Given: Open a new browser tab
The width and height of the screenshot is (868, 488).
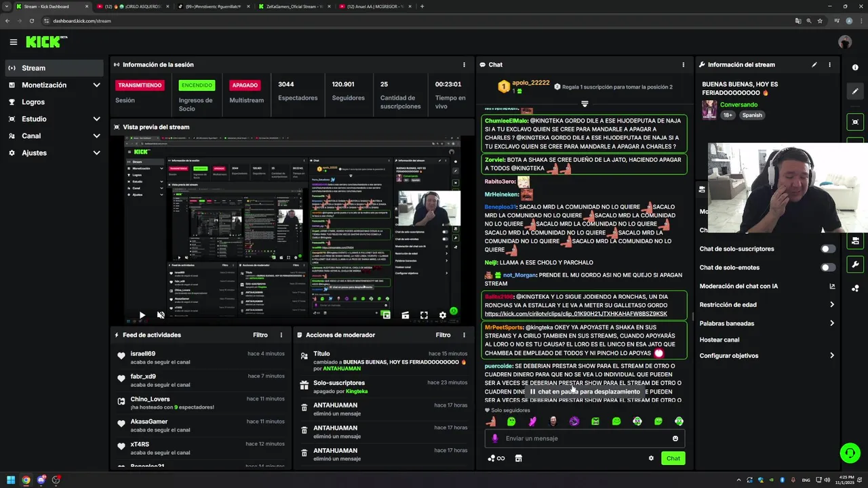Looking at the screenshot, I should 422,6.
